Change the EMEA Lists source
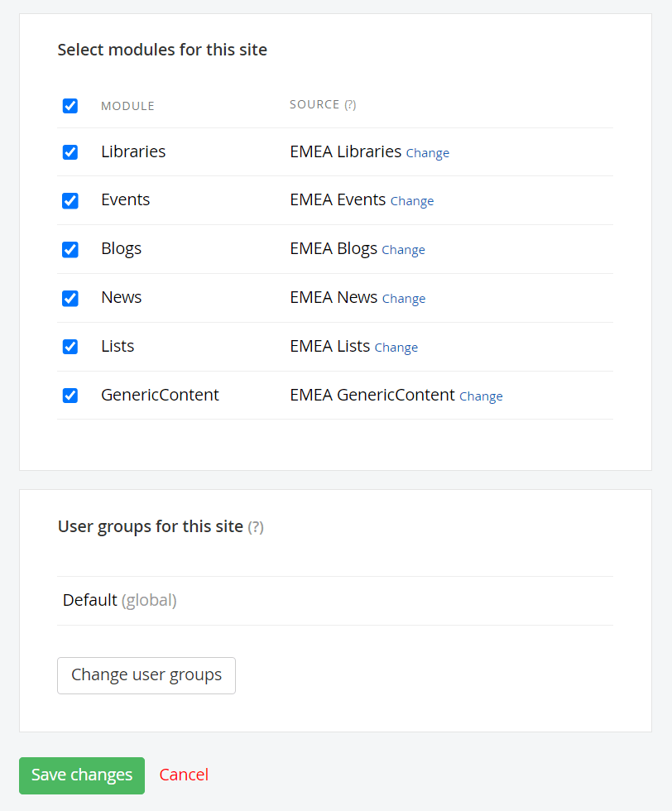 (x=396, y=348)
